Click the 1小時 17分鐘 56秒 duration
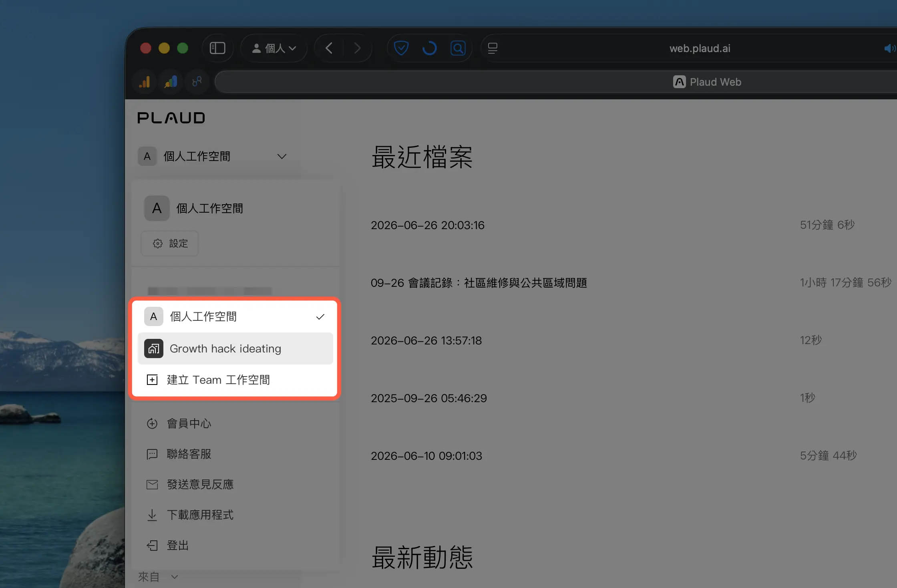The image size is (897, 588). coord(846,282)
